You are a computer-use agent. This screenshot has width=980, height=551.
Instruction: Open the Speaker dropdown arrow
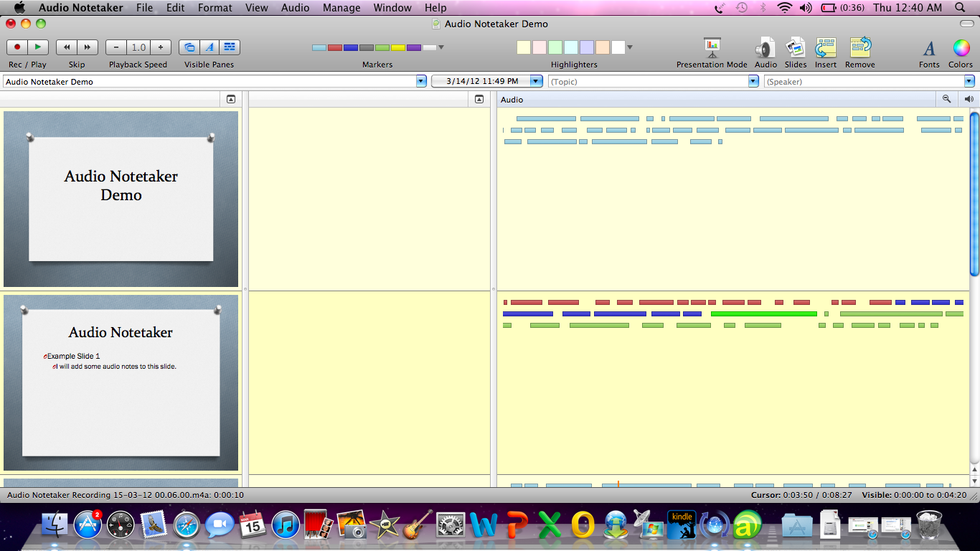point(970,82)
